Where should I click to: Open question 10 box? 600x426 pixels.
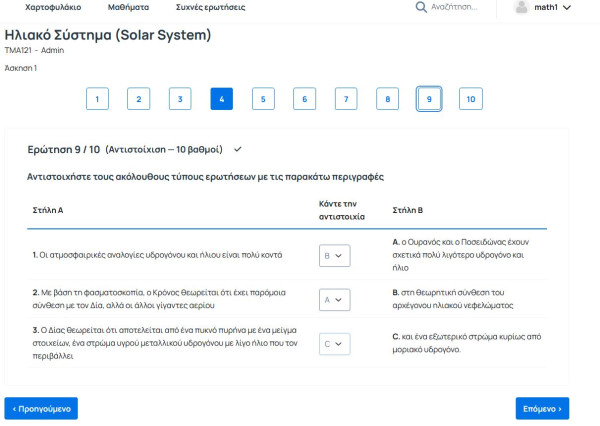click(x=471, y=99)
